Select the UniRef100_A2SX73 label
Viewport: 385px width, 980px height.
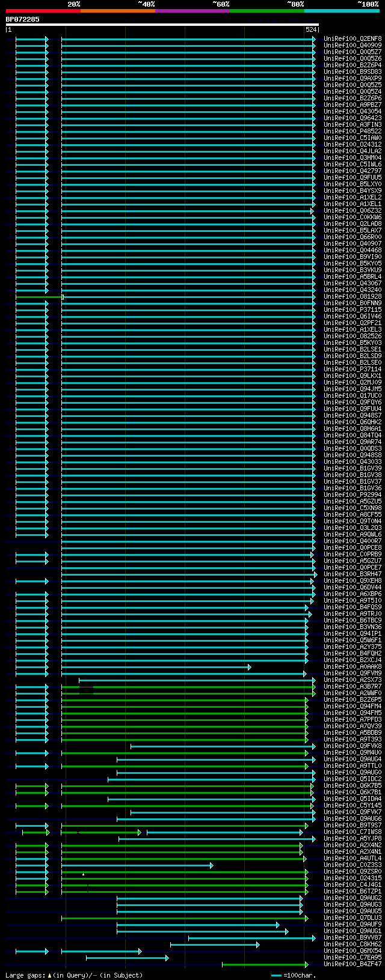353,680
